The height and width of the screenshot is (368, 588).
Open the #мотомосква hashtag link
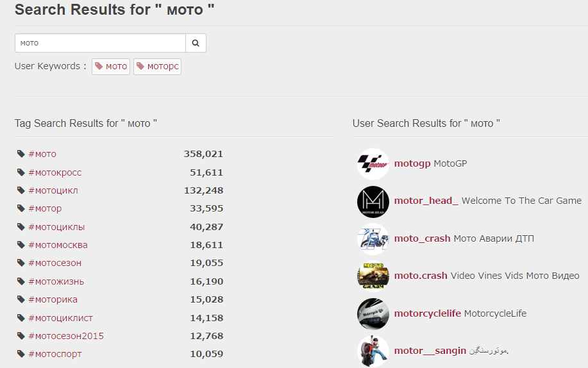pyautogui.click(x=58, y=245)
